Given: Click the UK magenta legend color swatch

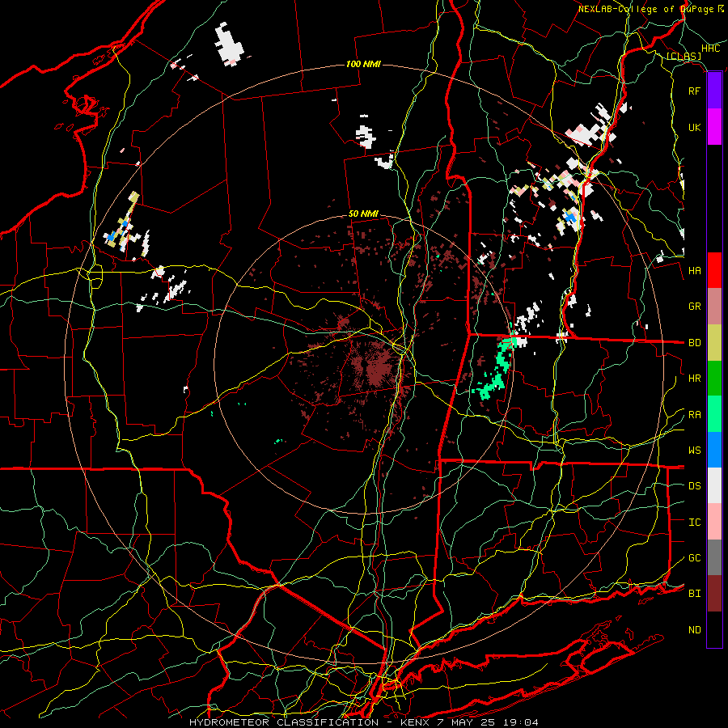Looking at the screenshot, I should click(714, 127).
